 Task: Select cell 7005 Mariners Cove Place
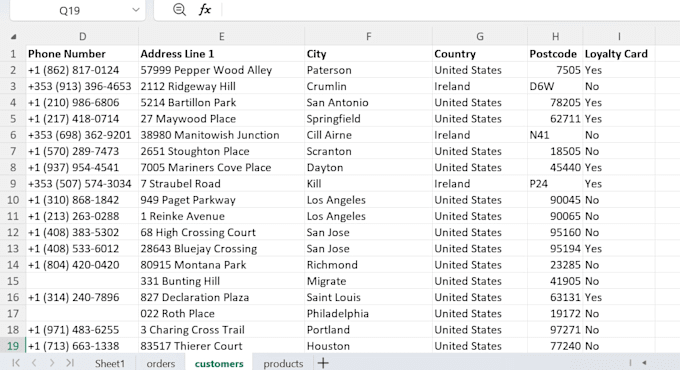(222, 167)
